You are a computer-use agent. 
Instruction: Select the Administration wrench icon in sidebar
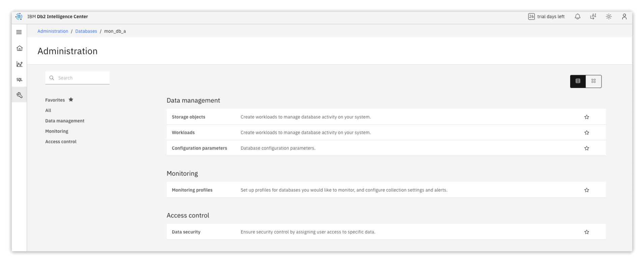(20, 95)
